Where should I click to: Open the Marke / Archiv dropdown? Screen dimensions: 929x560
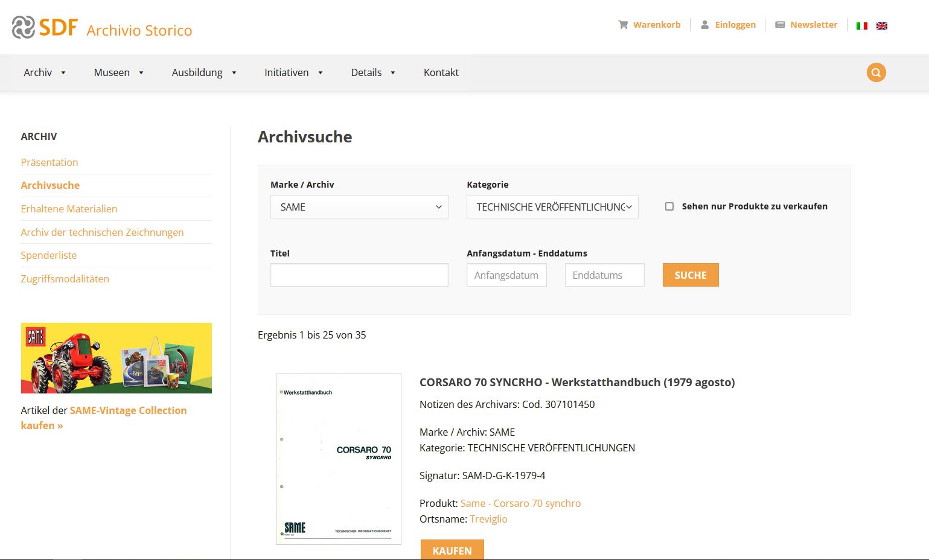[359, 207]
